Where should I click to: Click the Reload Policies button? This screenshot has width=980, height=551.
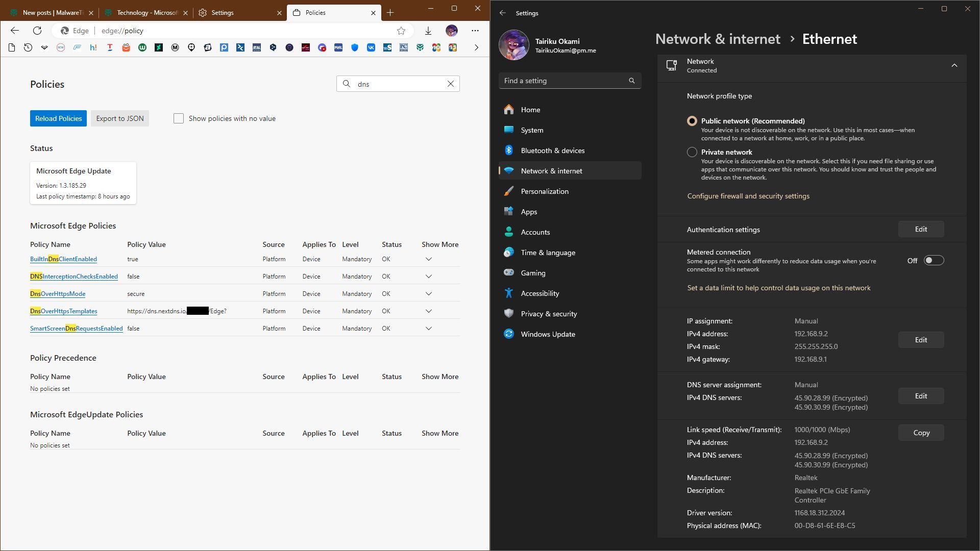coord(58,118)
